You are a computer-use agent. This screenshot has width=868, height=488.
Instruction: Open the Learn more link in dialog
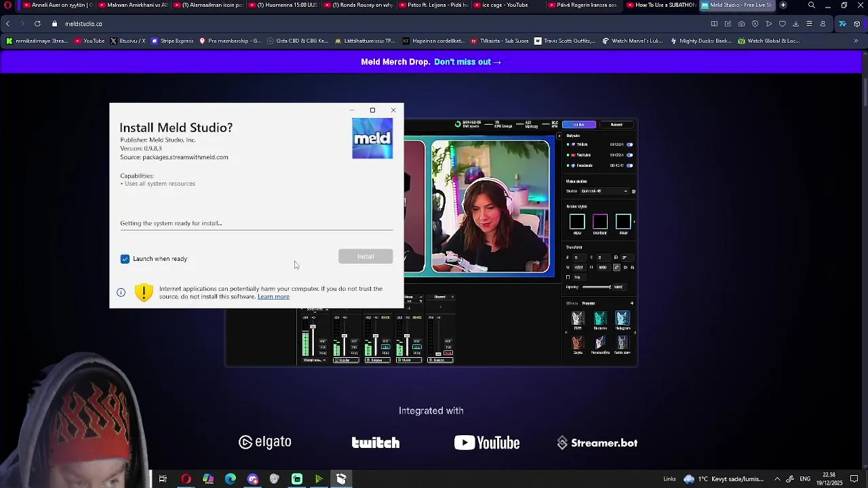273,297
